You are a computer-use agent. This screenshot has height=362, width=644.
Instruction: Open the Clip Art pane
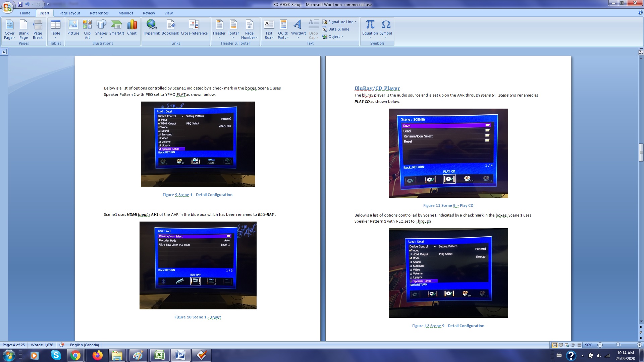click(x=87, y=29)
